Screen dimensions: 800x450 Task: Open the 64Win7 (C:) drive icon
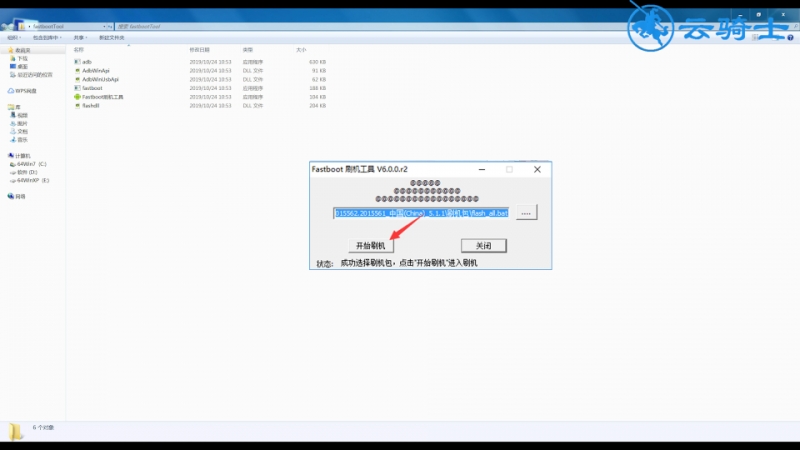pos(13,164)
